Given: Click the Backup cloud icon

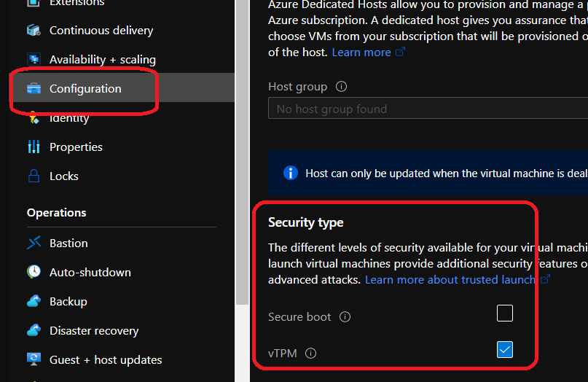Looking at the screenshot, I should click(x=34, y=302).
